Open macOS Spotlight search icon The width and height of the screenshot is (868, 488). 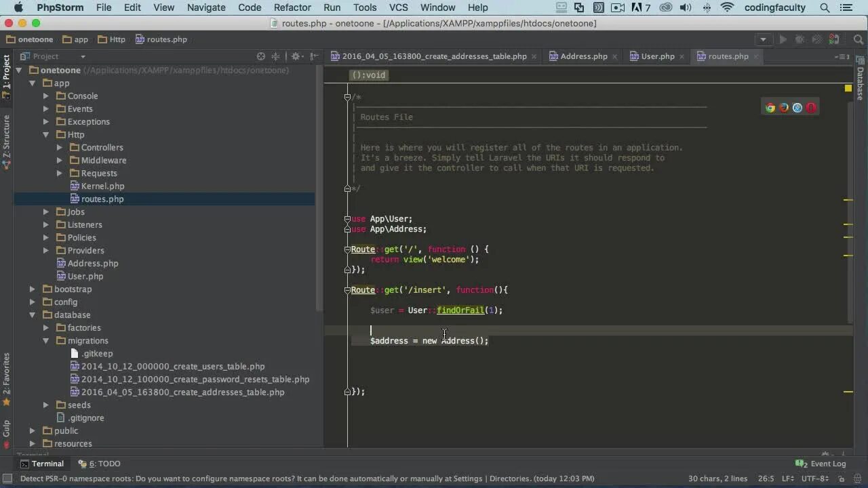click(825, 7)
